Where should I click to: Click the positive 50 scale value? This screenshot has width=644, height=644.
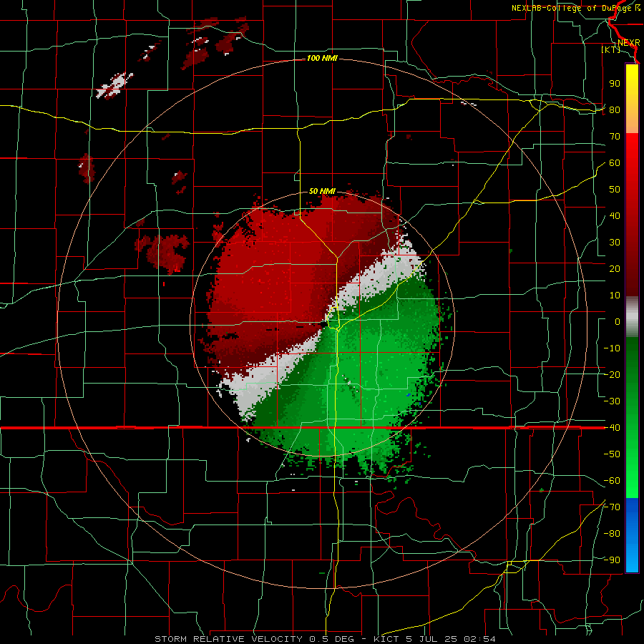615,190
